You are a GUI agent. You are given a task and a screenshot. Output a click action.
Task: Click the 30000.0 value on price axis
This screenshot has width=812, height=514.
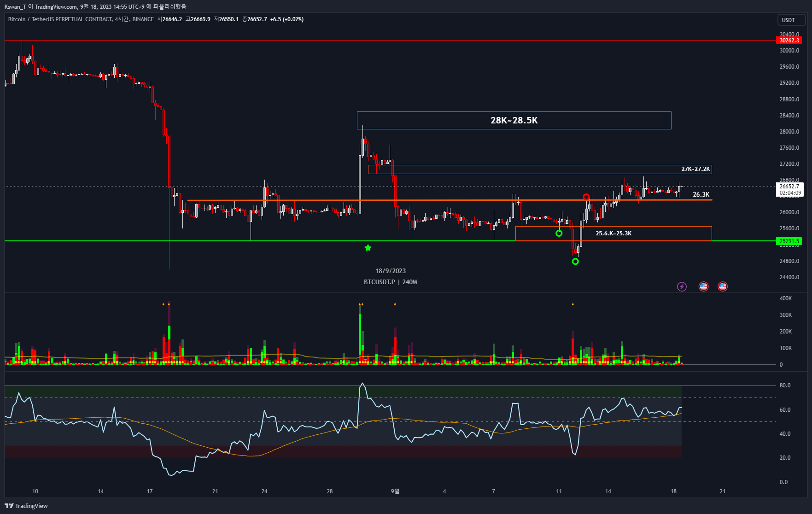(x=789, y=51)
